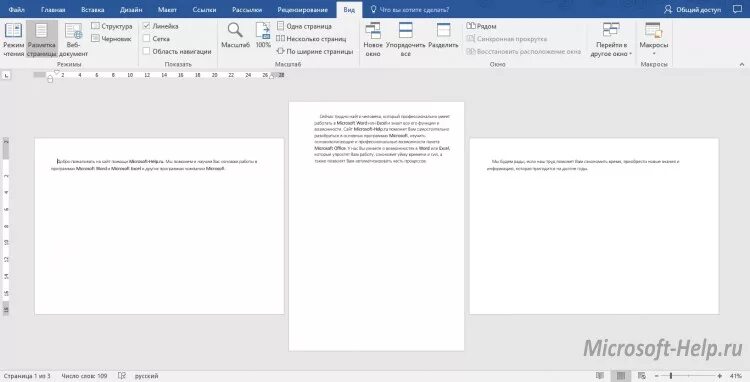Open ribbon display options icon top right
750x382 pixels.
738,10
